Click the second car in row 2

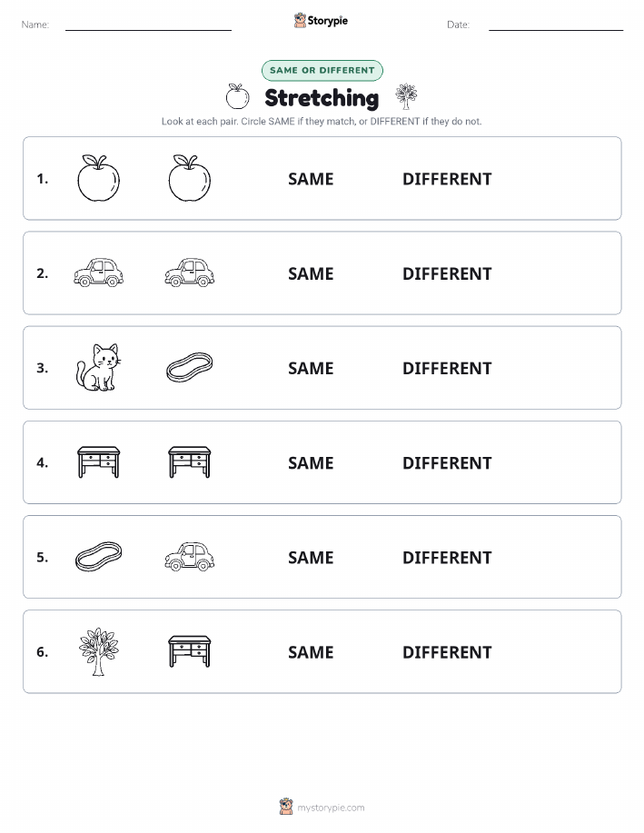[x=190, y=273]
